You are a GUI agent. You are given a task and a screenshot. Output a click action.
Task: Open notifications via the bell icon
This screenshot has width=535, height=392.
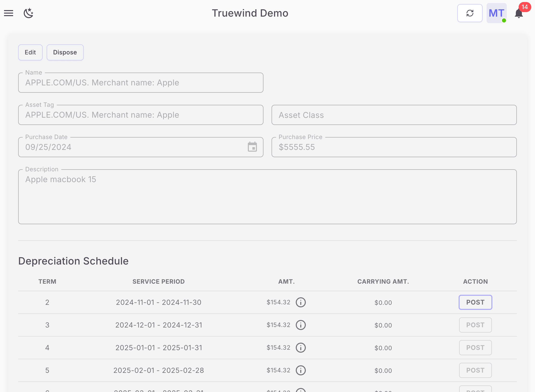point(519,14)
